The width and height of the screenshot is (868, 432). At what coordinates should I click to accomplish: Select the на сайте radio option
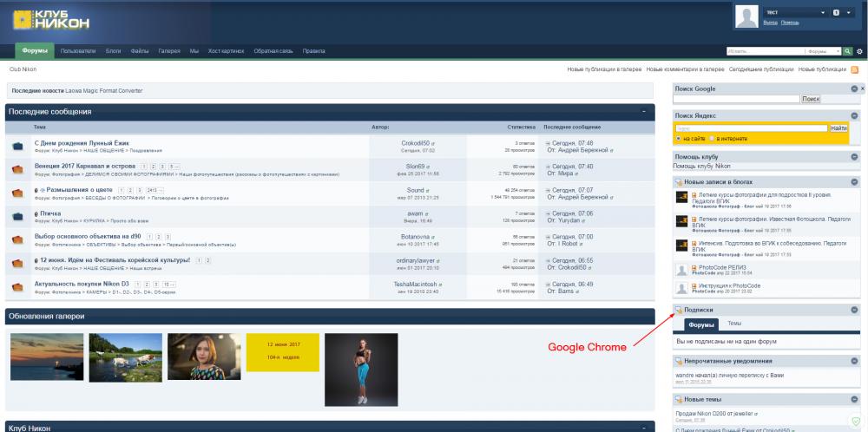(678, 138)
